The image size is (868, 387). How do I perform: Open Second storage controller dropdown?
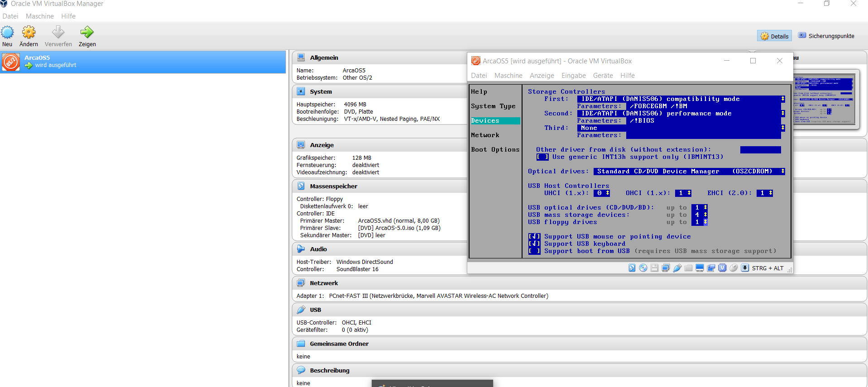(x=681, y=114)
